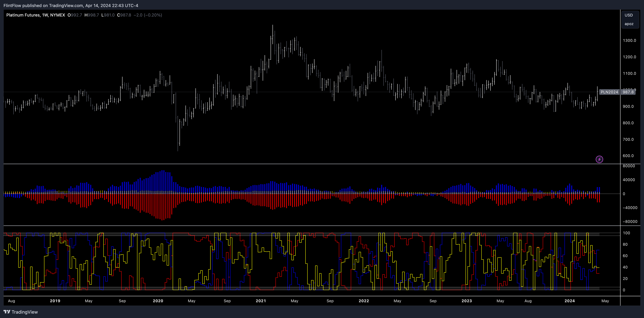644x318 pixels.
Task: Click the 100 level on oscillator scale
Action: 626,233
